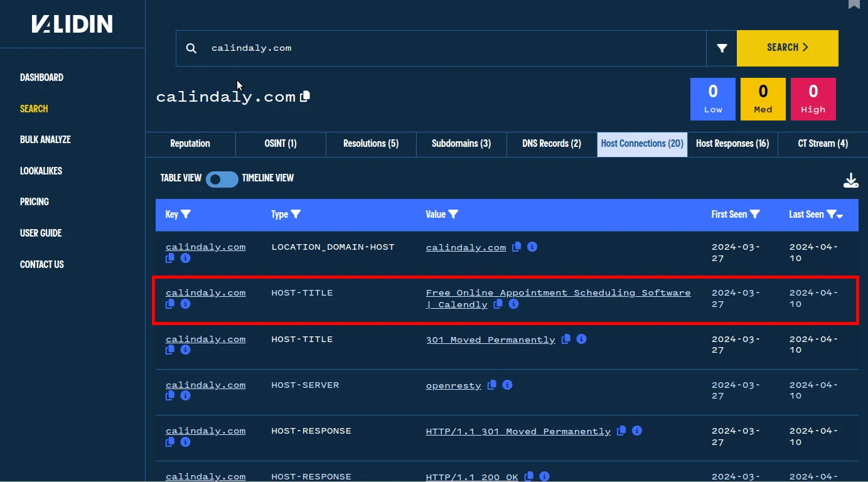Open Lookalikes in the sidebar
Image resolution: width=868 pixels, height=482 pixels.
(x=41, y=171)
